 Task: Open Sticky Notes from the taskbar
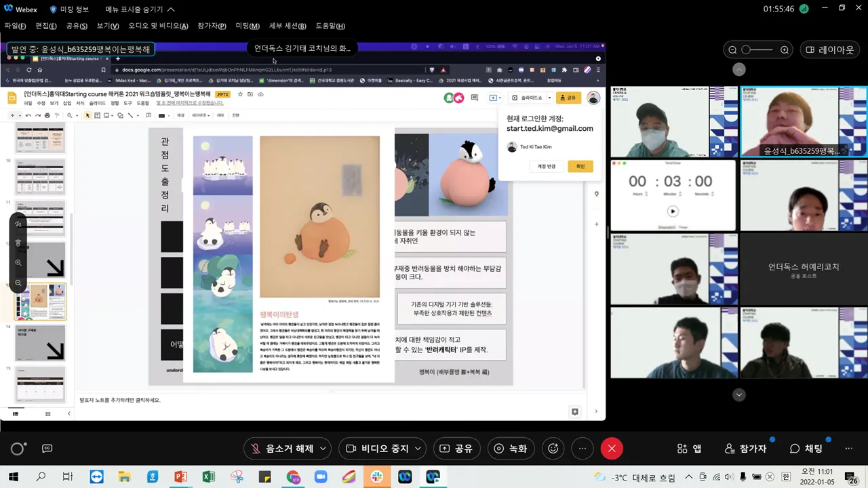[x=264, y=477]
